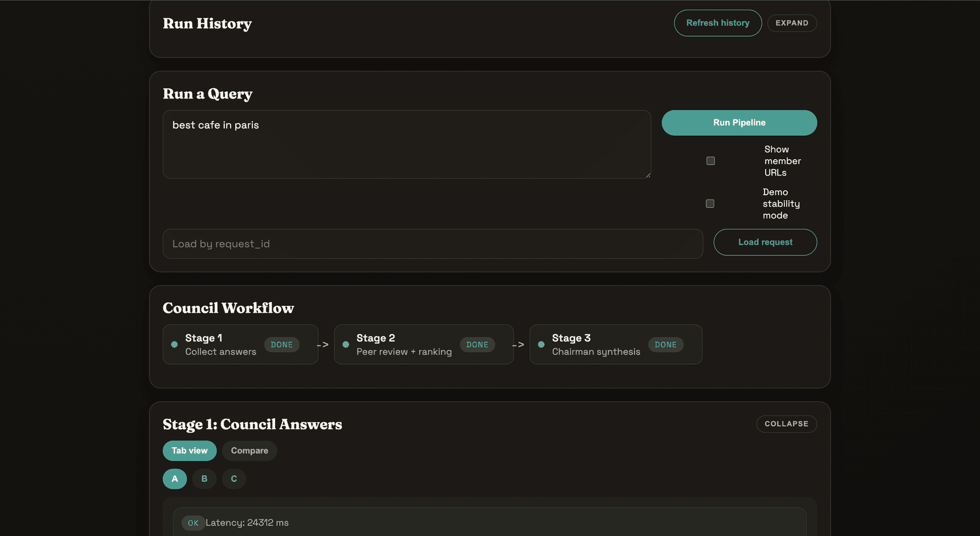Select council member C tab icon
This screenshot has height=536, width=980.
[234, 479]
